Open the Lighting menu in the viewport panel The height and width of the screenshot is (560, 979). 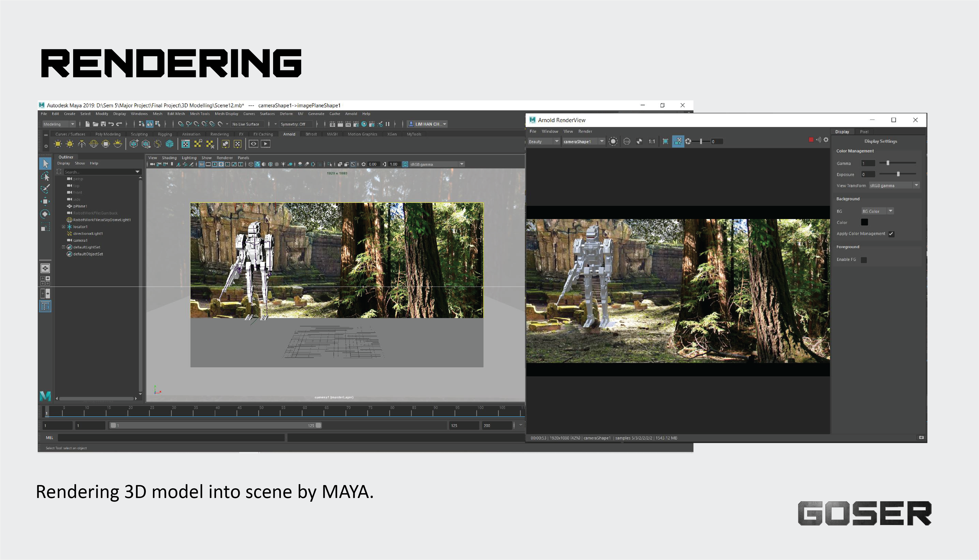point(189,158)
